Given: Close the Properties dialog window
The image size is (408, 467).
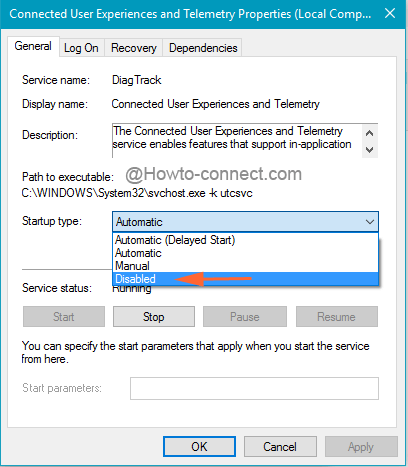Looking at the screenshot, I should [390, 14].
